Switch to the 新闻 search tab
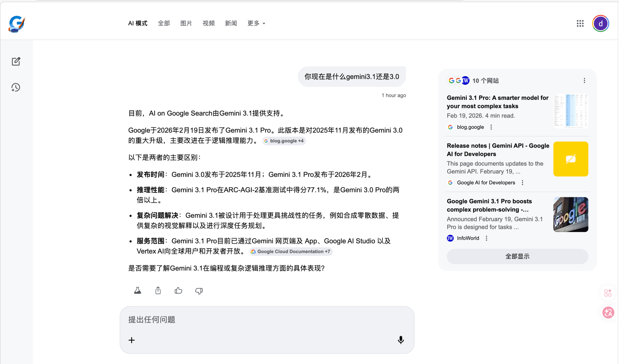The width and height of the screenshot is (619, 364). [231, 23]
